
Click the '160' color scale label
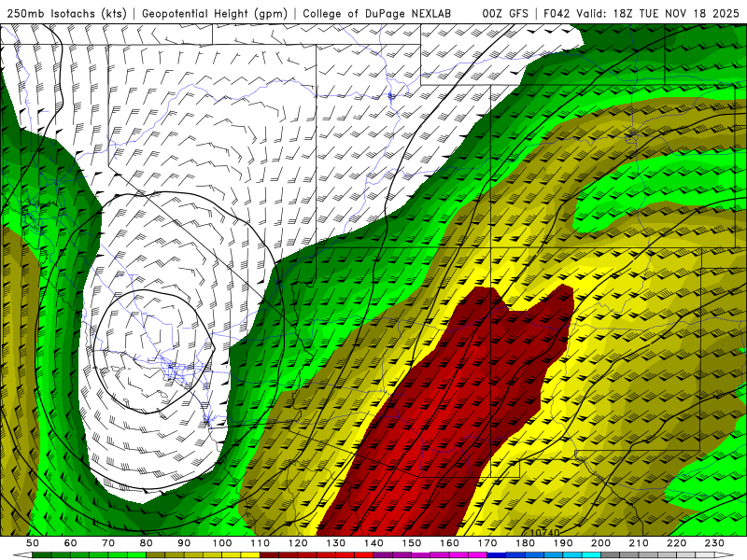(449, 543)
